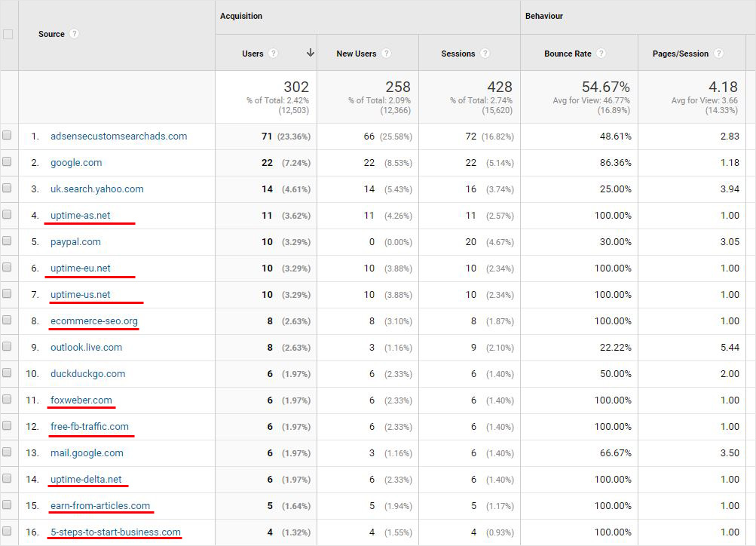The image size is (756, 546).
Task: Open the uk.search.yahoo.com source
Action: tap(97, 189)
